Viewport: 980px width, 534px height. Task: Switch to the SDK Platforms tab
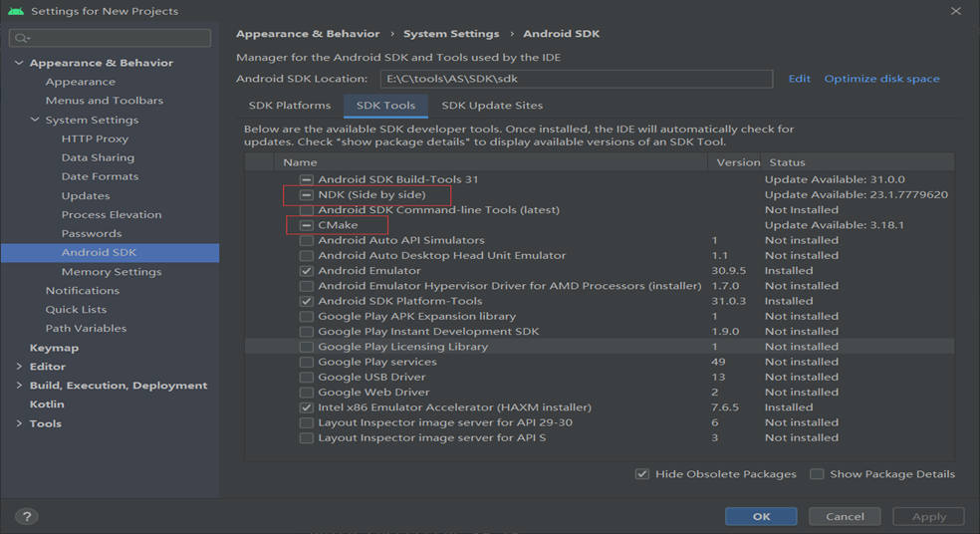point(290,105)
